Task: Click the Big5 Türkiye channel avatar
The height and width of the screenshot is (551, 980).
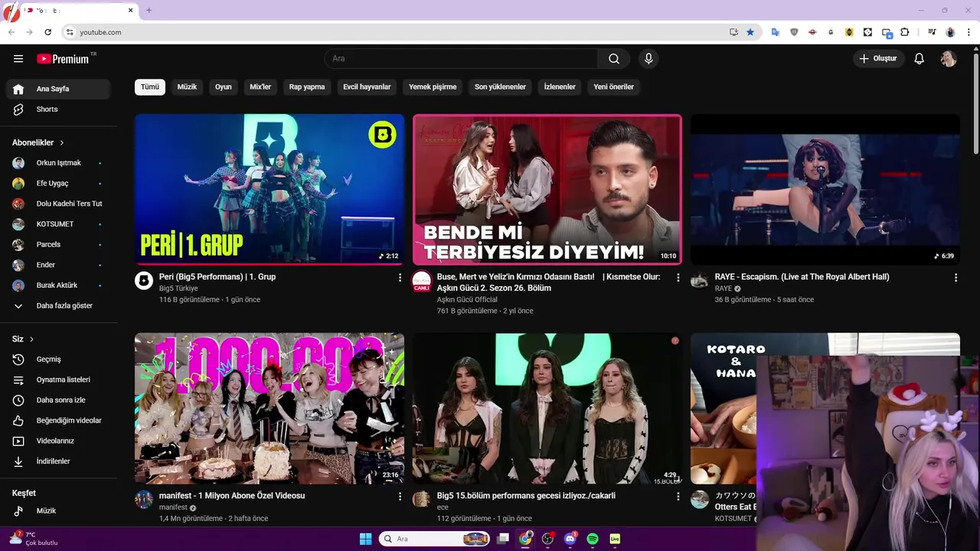Action: click(144, 281)
